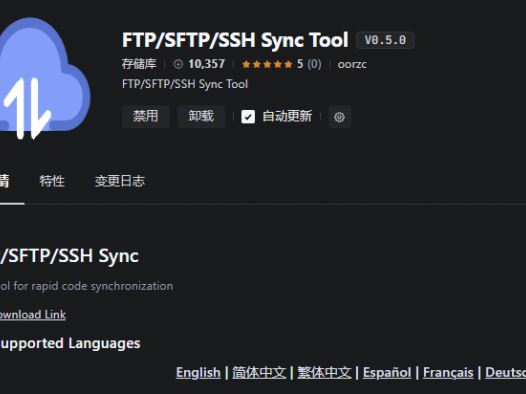Click the V0.5.0 version badge
This screenshot has height=394, width=526.
click(385, 40)
